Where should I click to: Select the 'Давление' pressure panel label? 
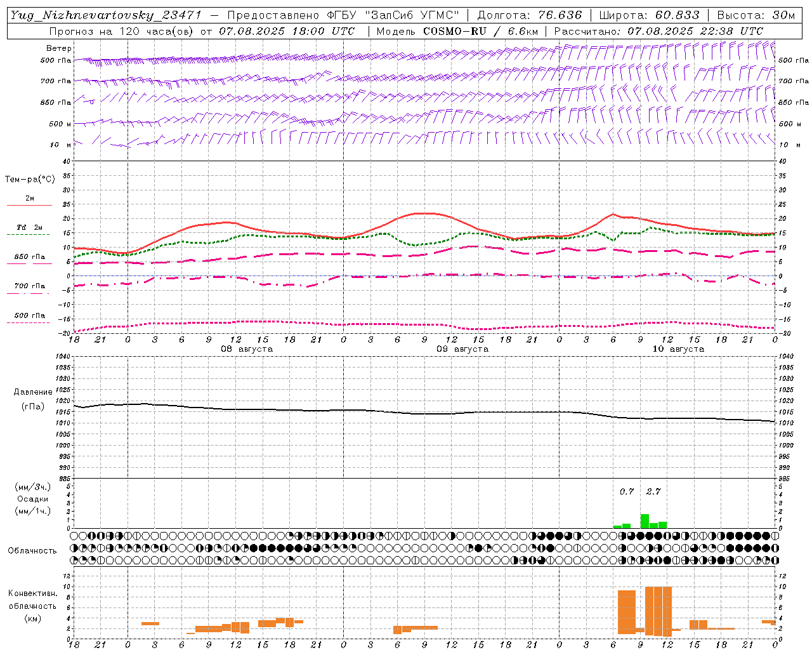click(33, 392)
